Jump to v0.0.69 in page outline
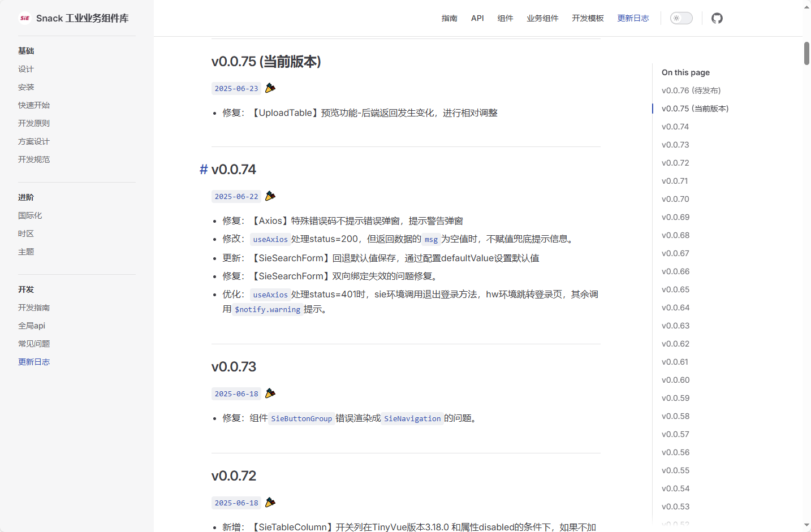The image size is (811, 532). tap(675, 217)
